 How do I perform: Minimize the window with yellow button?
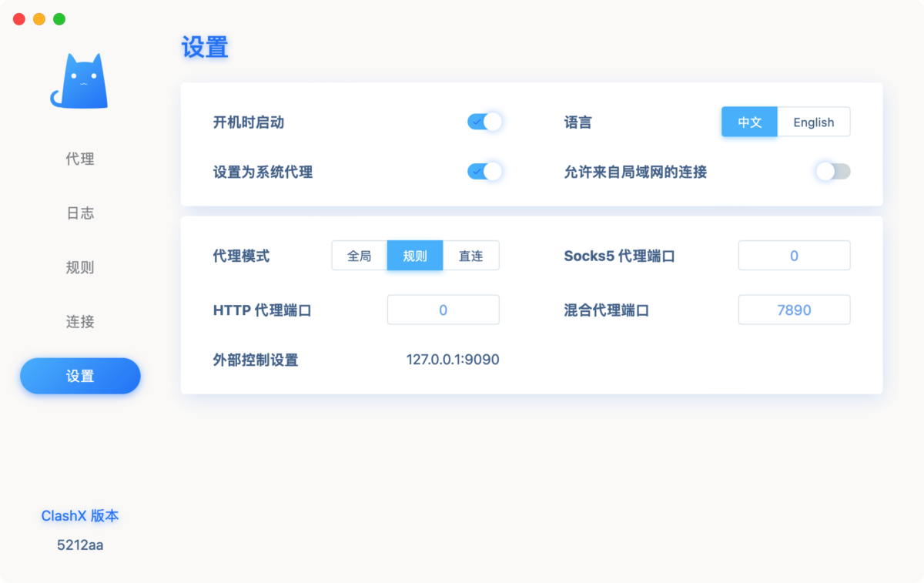coord(39,19)
